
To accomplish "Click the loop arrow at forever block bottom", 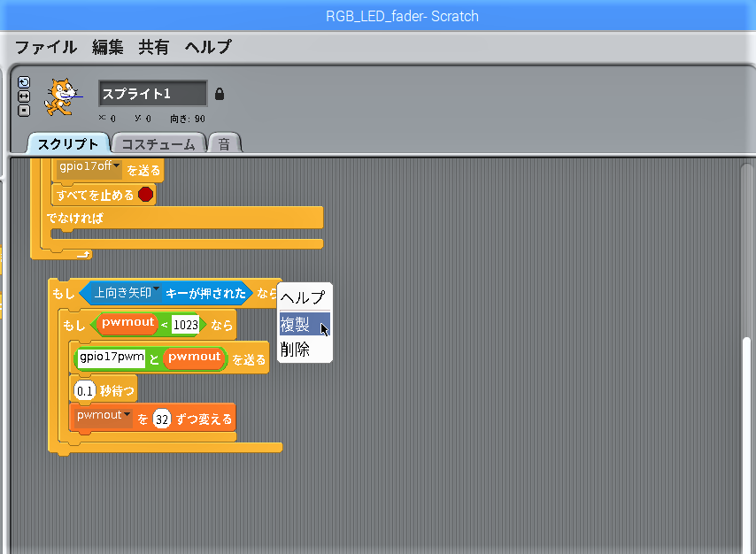I will pyautogui.click(x=83, y=254).
